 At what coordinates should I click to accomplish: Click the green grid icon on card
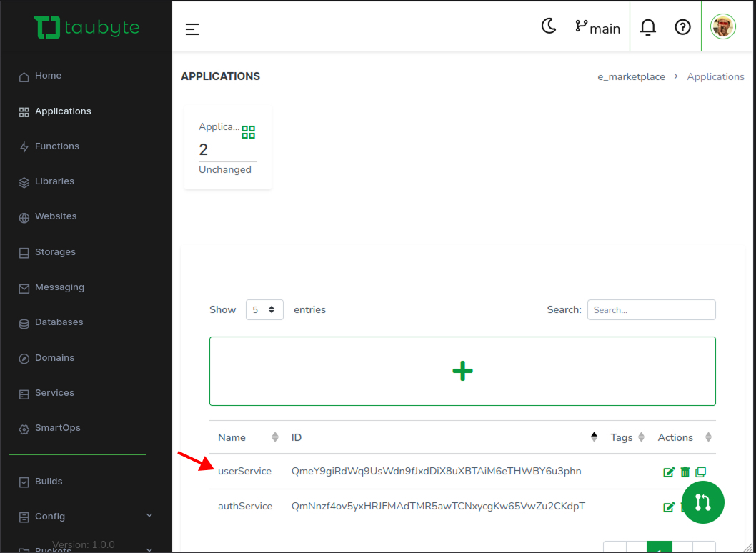click(x=248, y=132)
